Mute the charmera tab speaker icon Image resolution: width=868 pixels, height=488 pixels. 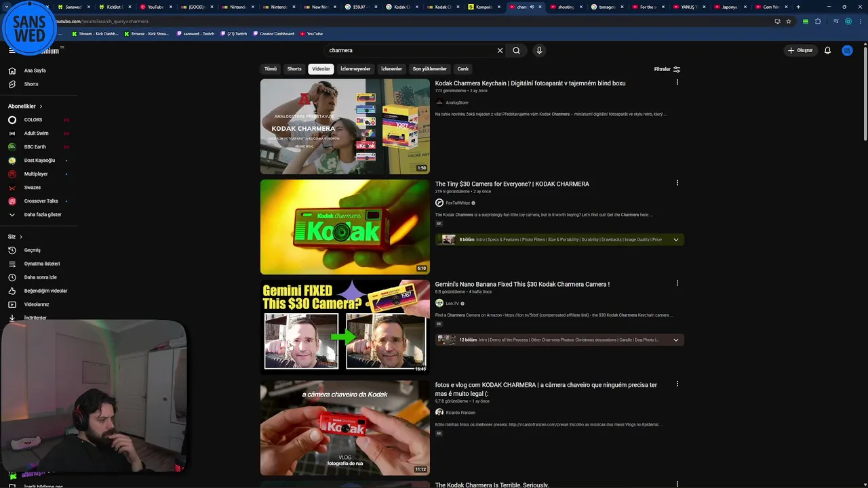pyautogui.click(x=532, y=7)
